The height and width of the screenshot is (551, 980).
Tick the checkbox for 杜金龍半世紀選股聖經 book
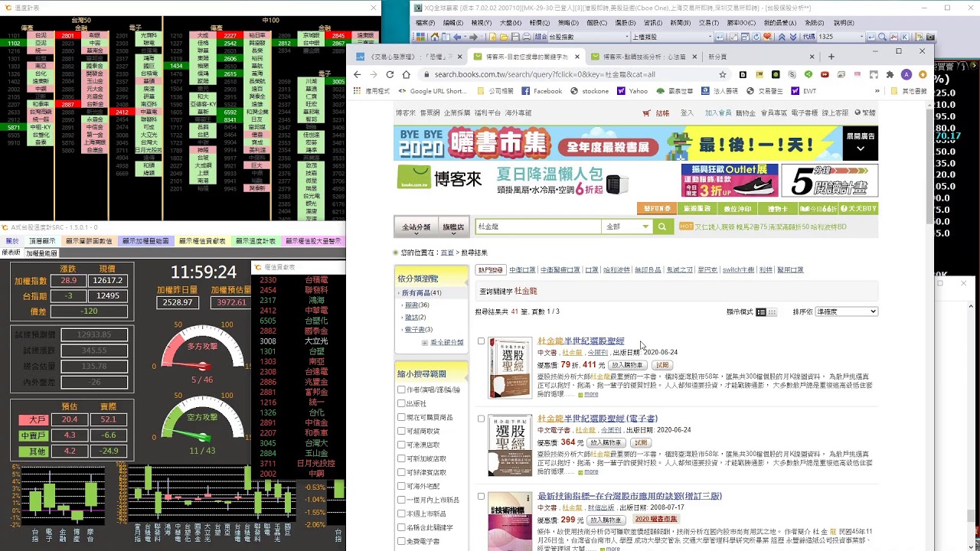pyautogui.click(x=481, y=341)
